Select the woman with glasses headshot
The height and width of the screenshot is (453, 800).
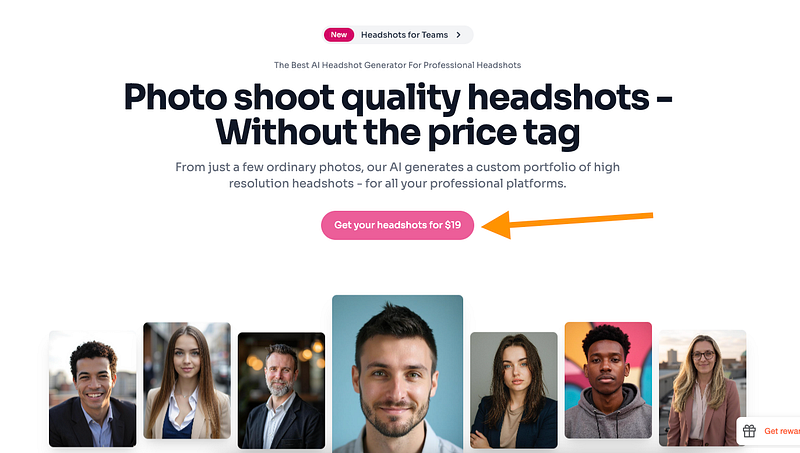click(x=703, y=388)
